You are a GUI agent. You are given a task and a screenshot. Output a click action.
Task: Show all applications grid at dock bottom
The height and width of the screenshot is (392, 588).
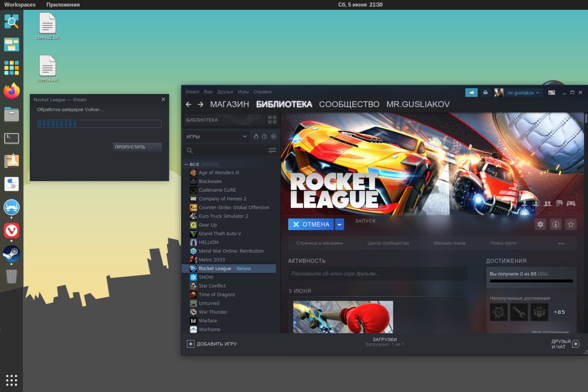point(11,380)
